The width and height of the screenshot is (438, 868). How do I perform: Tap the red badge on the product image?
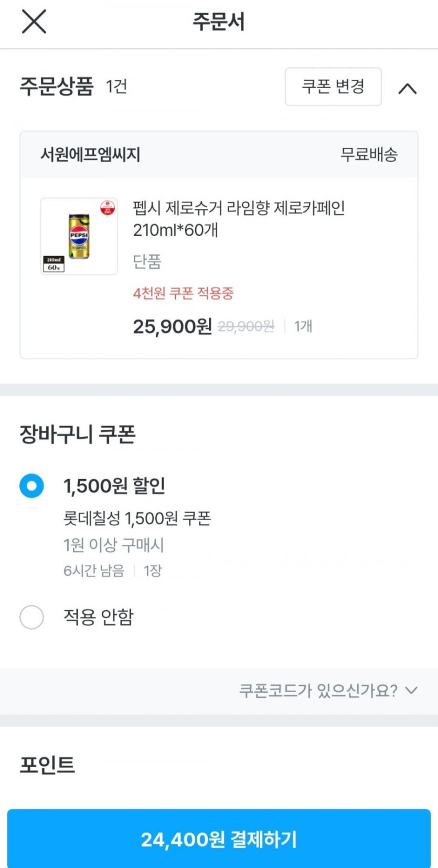(108, 208)
